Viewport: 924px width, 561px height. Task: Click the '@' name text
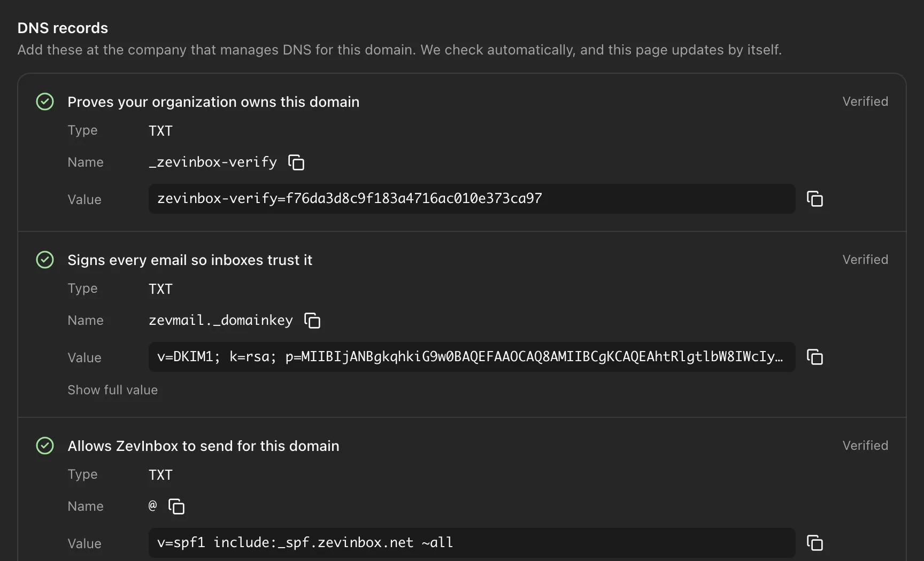153,506
